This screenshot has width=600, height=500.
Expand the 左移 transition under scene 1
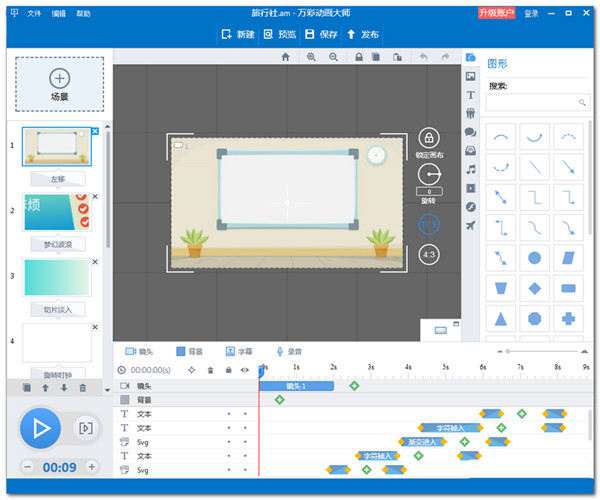click(x=56, y=178)
